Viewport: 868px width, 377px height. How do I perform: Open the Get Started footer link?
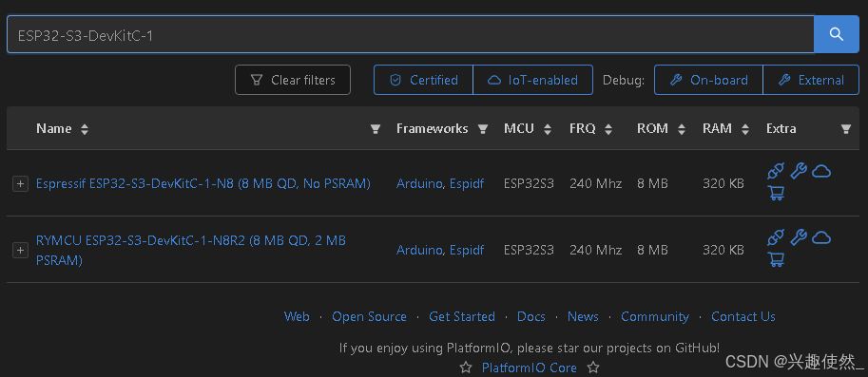click(x=462, y=317)
